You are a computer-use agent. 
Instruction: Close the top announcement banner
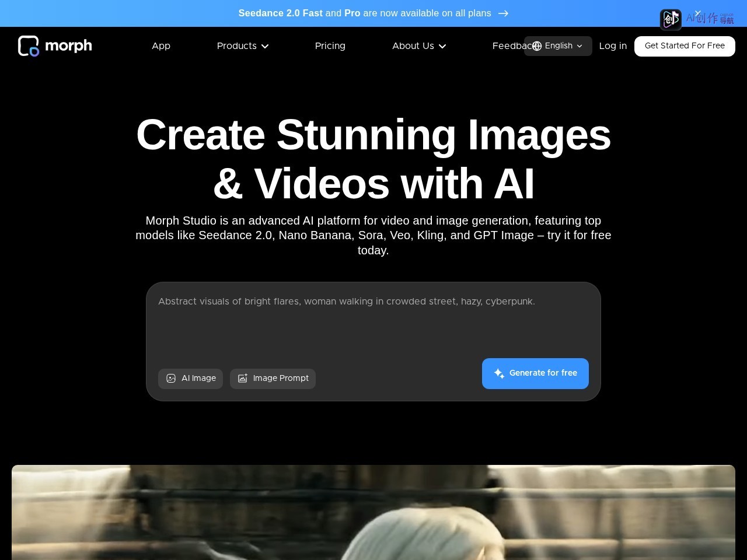point(697,13)
